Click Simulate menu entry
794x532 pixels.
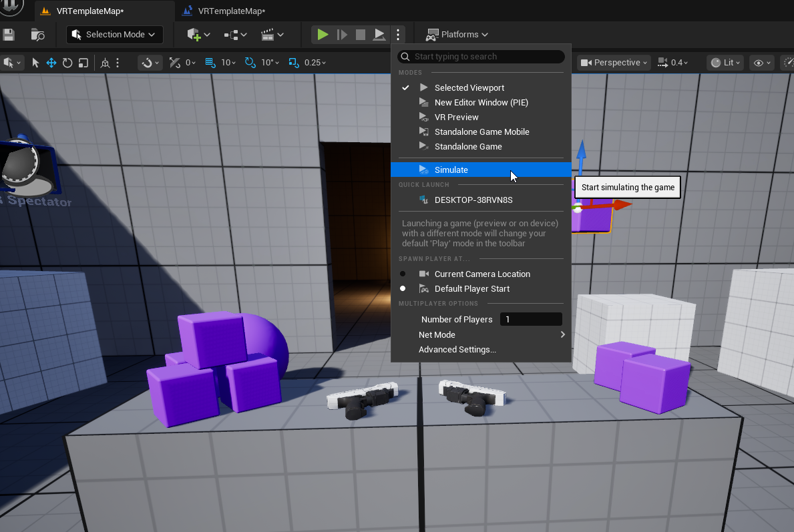click(481, 170)
